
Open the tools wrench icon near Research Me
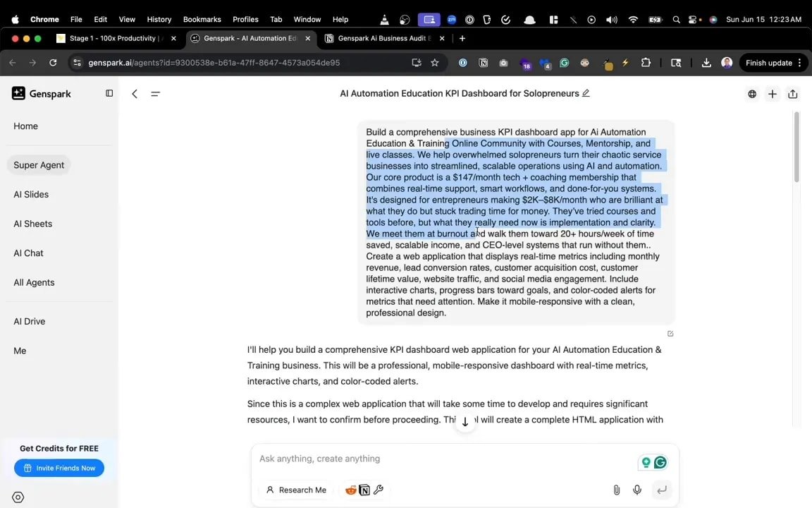379,490
